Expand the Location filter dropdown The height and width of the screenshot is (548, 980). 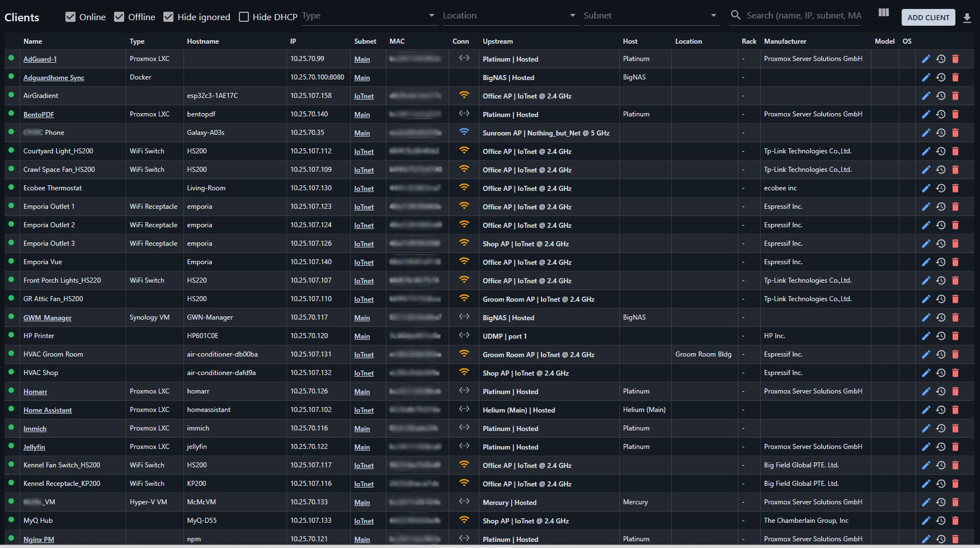[x=509, y=16]
